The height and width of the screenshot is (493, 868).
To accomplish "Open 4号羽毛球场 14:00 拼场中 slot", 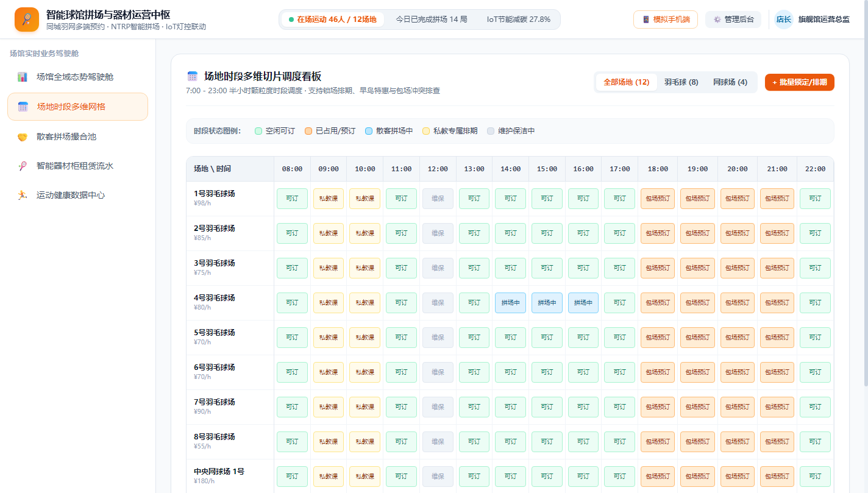I will coord(511,303).
